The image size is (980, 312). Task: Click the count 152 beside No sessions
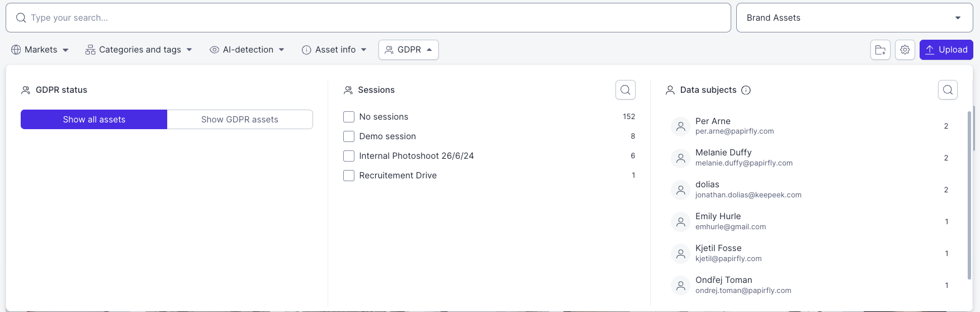[629, 117]
